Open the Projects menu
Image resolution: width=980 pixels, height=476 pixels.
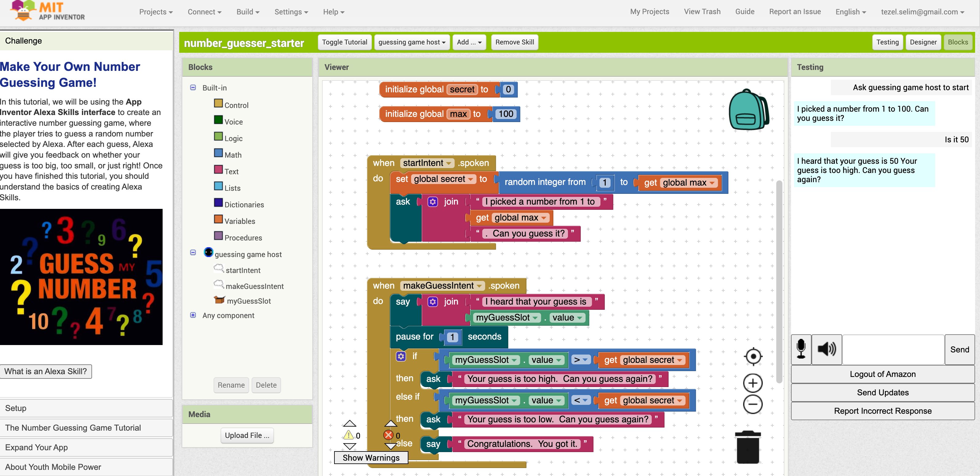155,12
